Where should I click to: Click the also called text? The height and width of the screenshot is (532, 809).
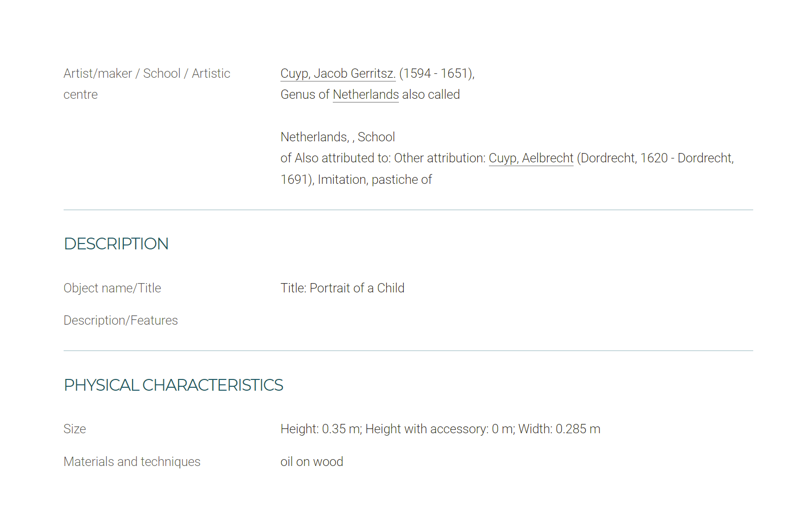tap(431, 94)
